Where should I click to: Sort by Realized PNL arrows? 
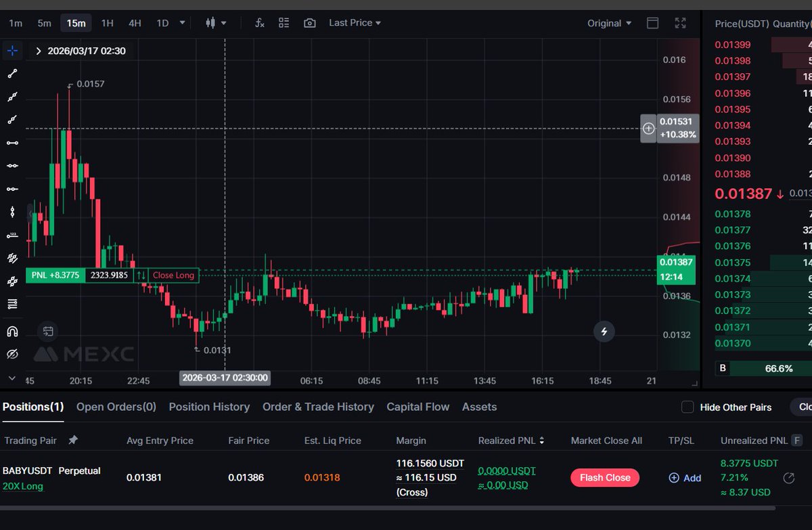point(541,441)
